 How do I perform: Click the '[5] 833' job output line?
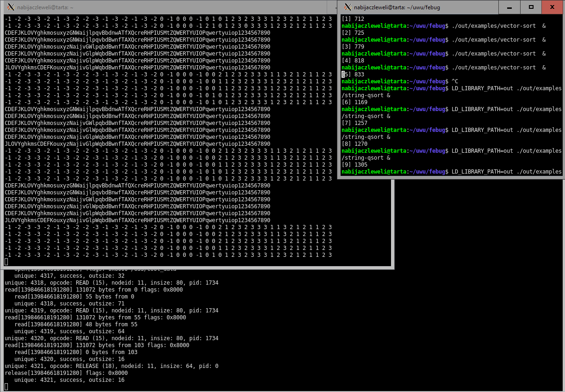(353, 75)
